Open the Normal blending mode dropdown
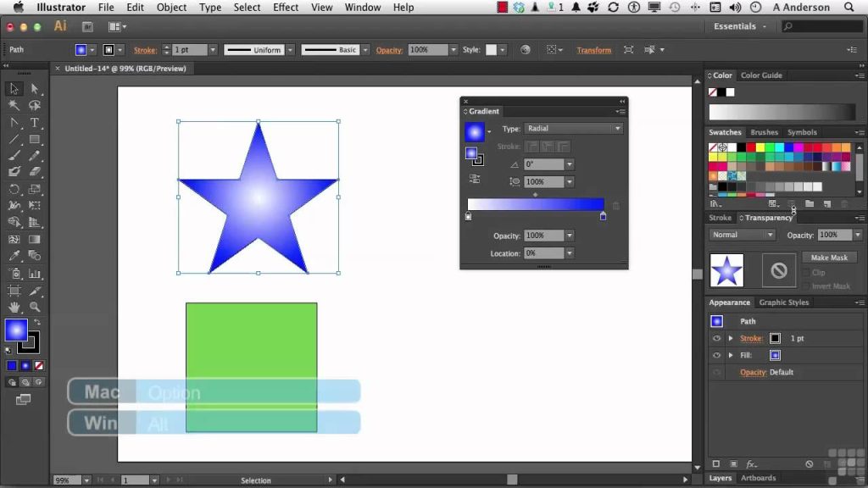The width and height of the screenshot is (868, 488). [x=743, y=235]
